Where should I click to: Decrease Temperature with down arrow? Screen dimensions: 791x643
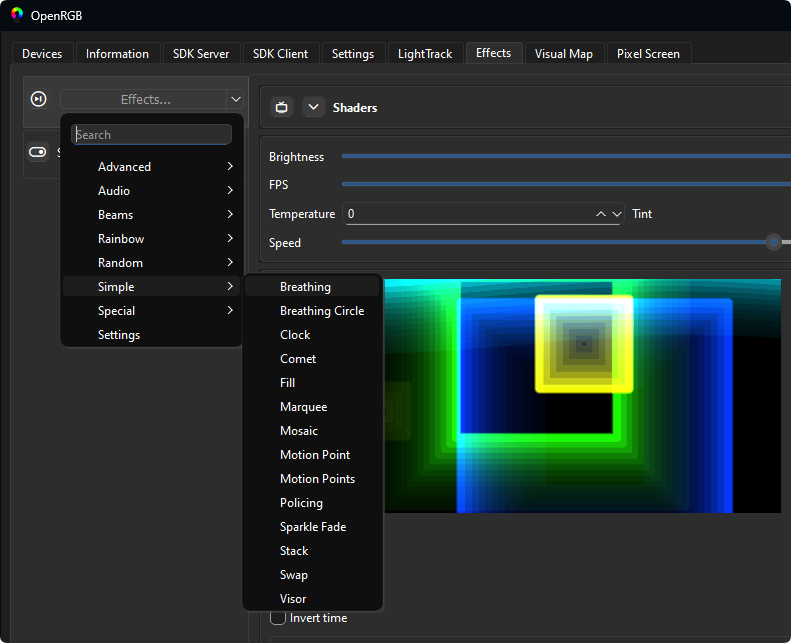[x=617, y=214]
